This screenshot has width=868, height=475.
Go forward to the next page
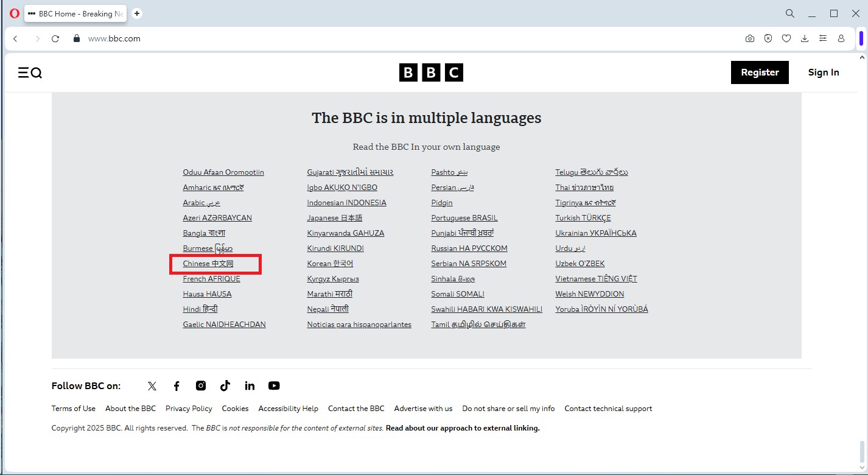(37, 38)
